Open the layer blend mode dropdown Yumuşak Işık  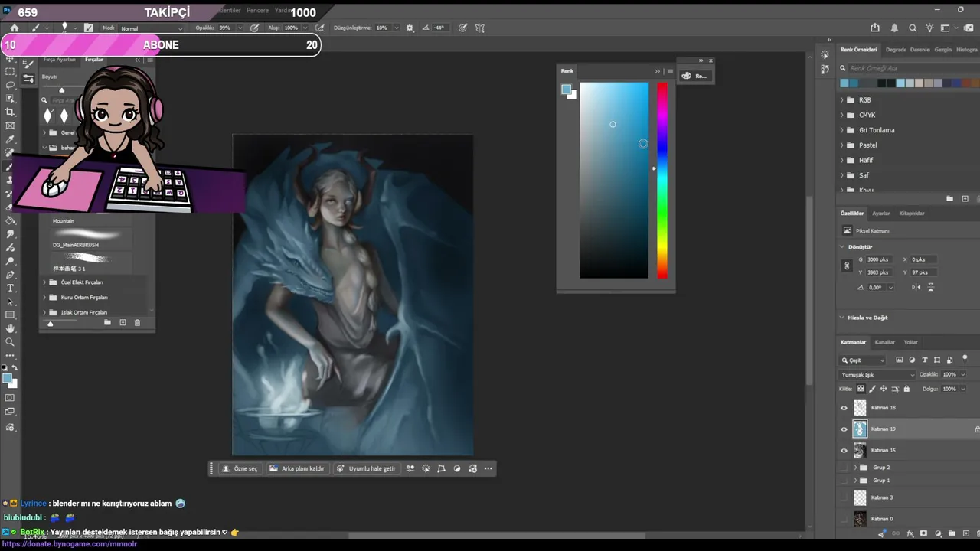pyautogui.click(x=877, y=375)
